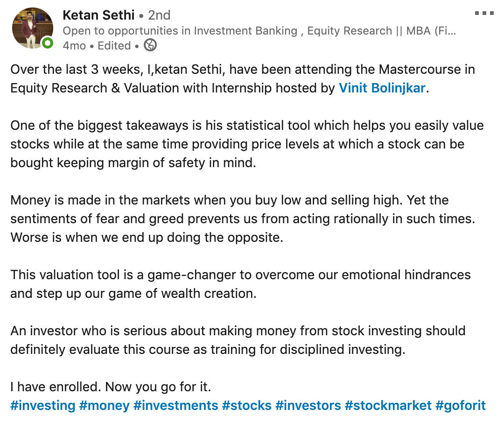Viewport: 504px width, 423px height.
Task: Click the 'I have enrolled' sentence
Action: click(111, 387)
